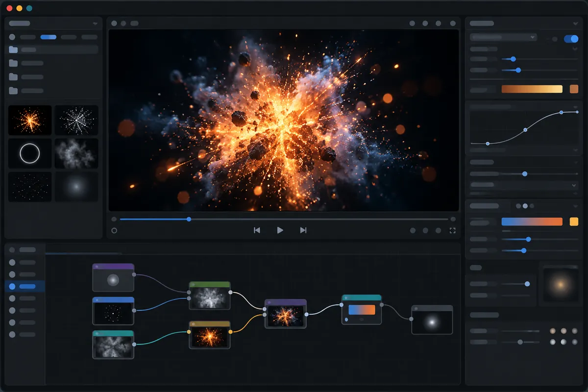
Task: Click the skip-to-end playback icon
Action: coord(303,230)
